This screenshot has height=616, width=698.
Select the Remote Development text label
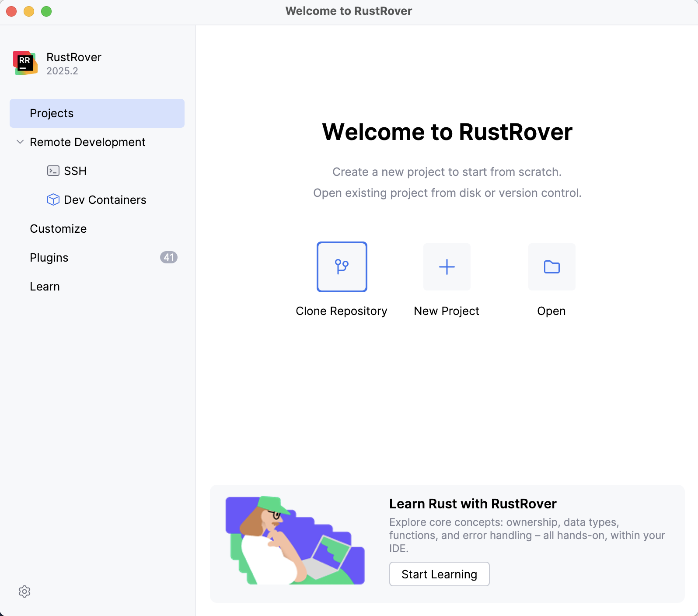87,142
